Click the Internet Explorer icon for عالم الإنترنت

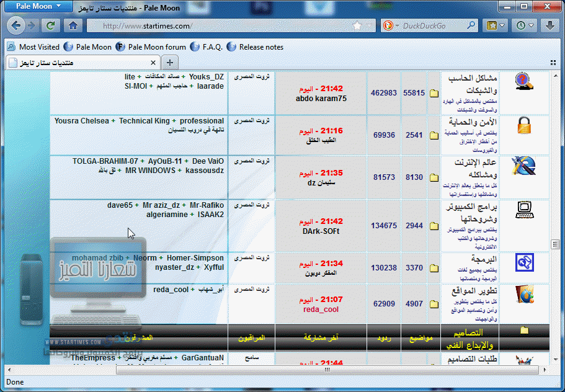[x=524, y=166]
